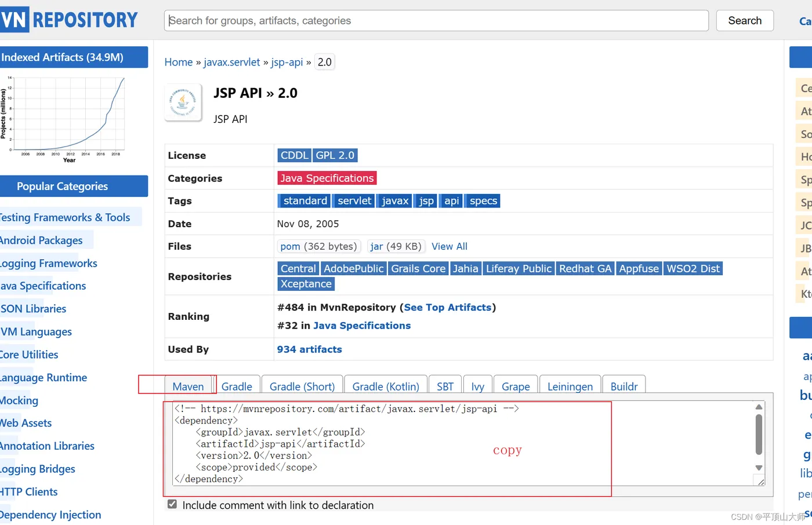Click scrollbar up arrow in snippet box
This screenshot has width=812, height=525.
[759, 407]
